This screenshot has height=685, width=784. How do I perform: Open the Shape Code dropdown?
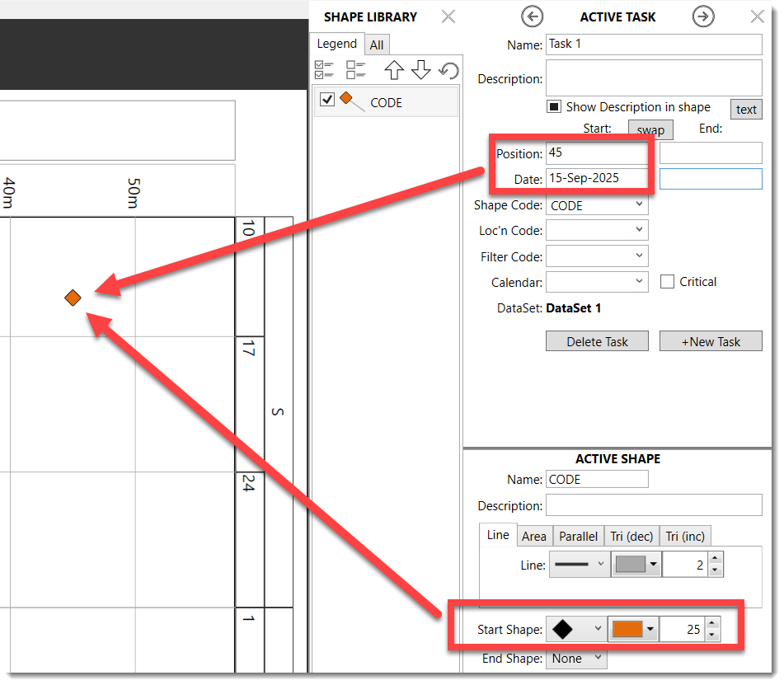pyautogui.click(x=597, y=205)
